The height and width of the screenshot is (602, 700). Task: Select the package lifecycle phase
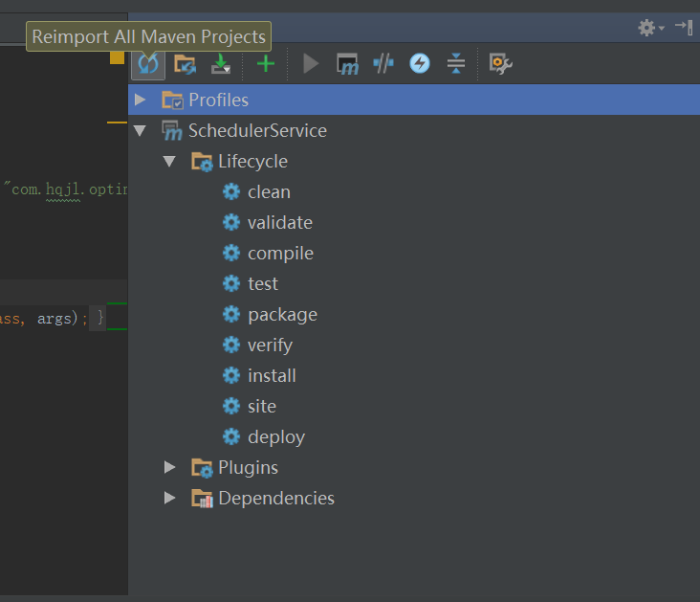click(283, 315)
